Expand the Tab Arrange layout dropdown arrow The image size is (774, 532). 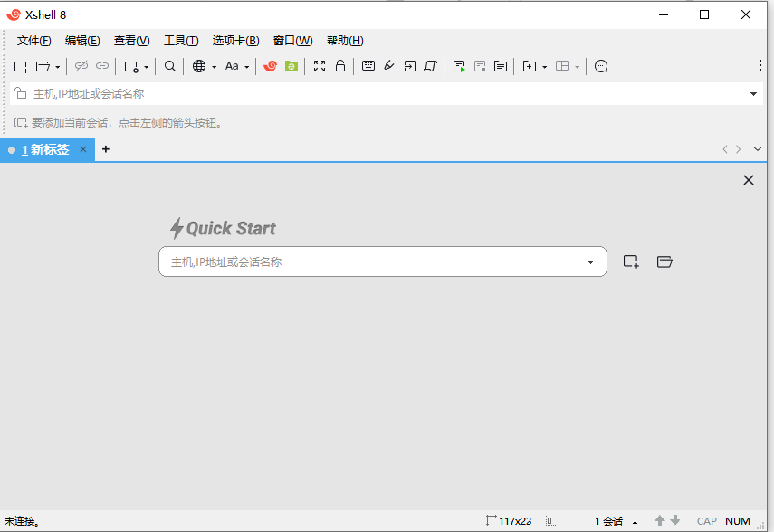tap(577, 67)
